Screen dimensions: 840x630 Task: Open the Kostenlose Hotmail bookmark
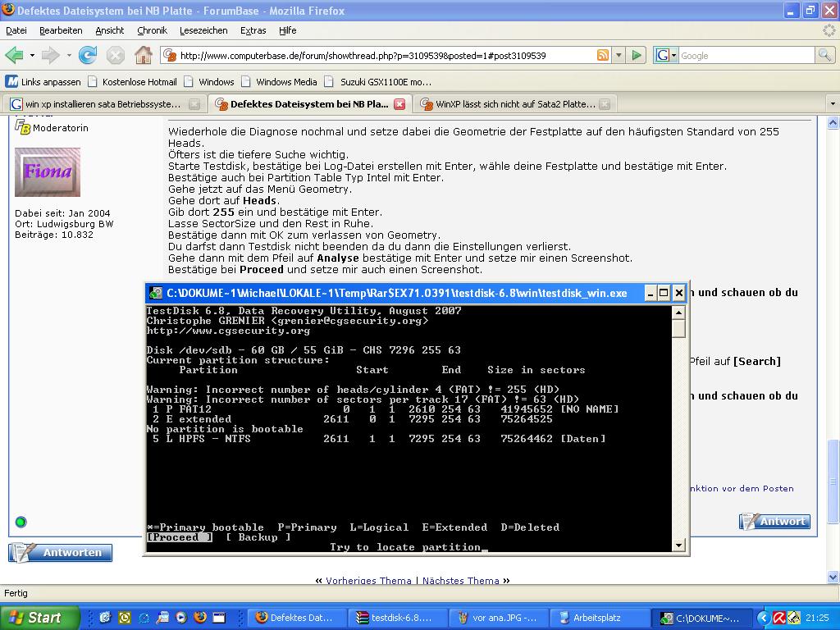pyautogui.click(x=132, y=82)
